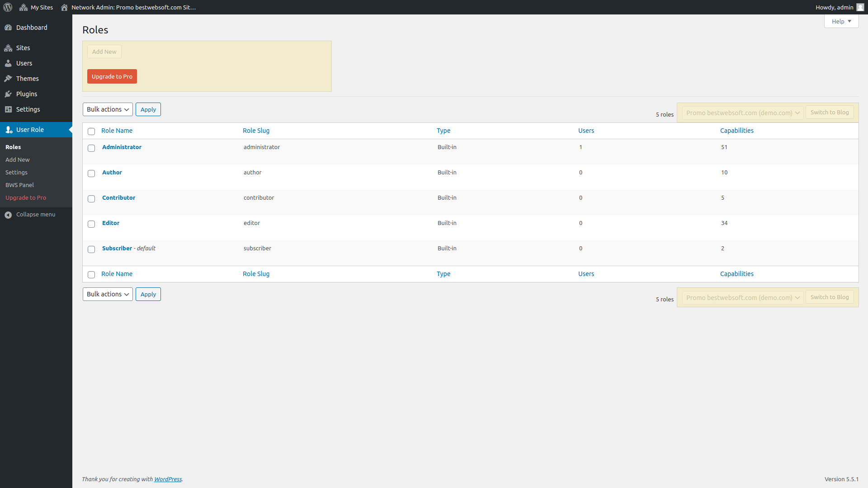Expand the Help tab

click(x=841, y=21)
